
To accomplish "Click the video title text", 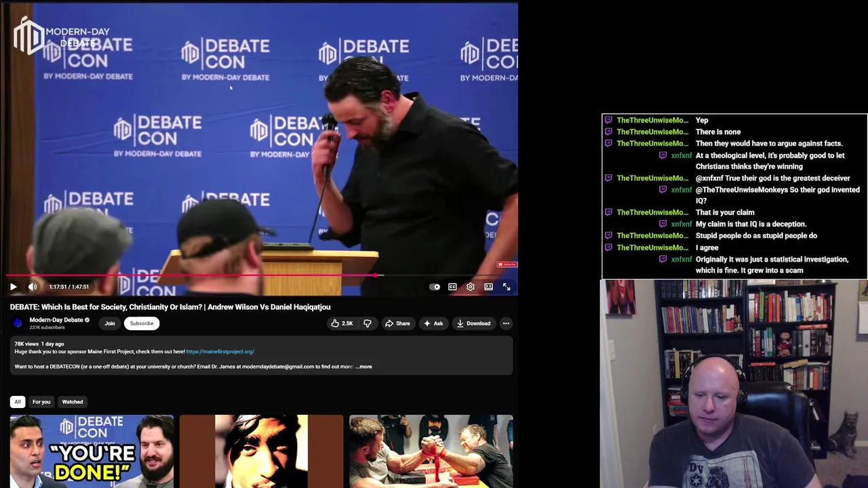I will [x=170, y=307].
